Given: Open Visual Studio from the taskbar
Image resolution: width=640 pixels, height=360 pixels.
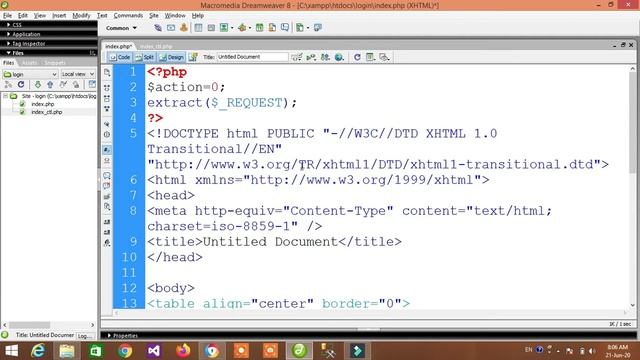Looking at the screenshot, I should [x=154, y=351].
